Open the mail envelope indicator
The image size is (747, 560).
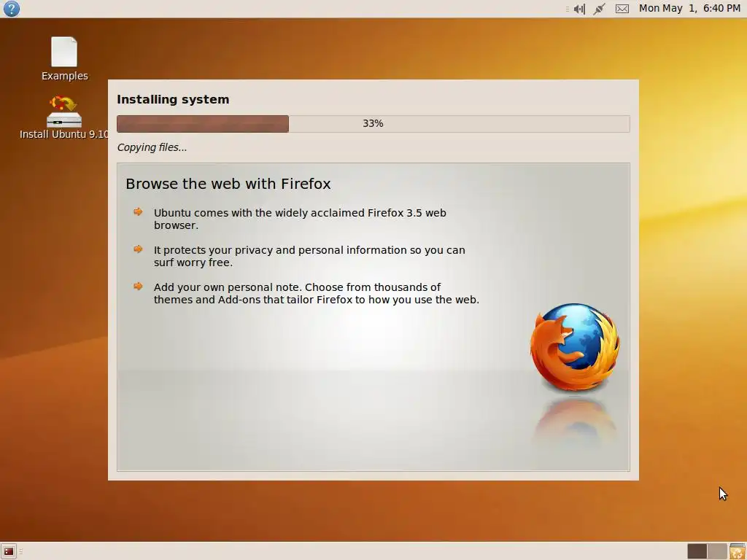(x=622, y=9)
